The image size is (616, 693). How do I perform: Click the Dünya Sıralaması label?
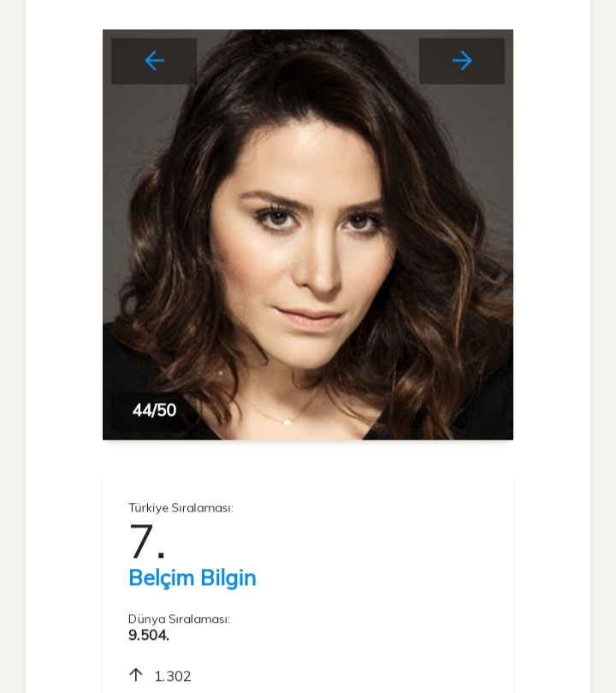179,619
